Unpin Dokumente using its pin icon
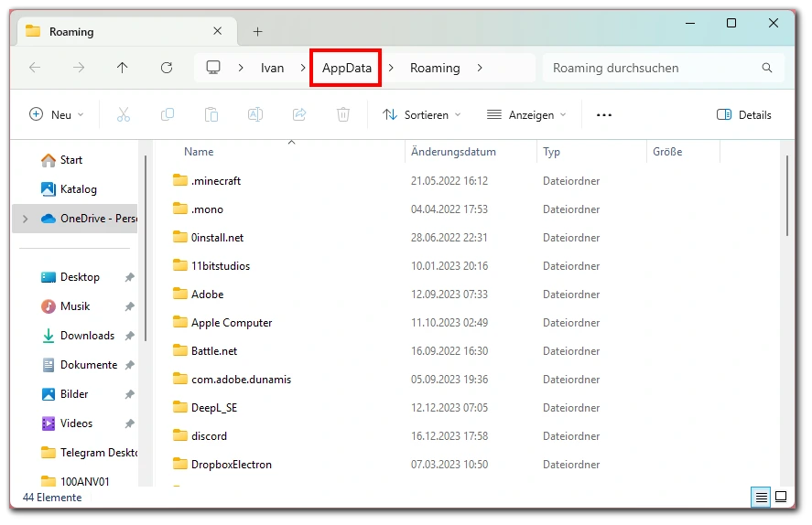 (x=129, y=365)
